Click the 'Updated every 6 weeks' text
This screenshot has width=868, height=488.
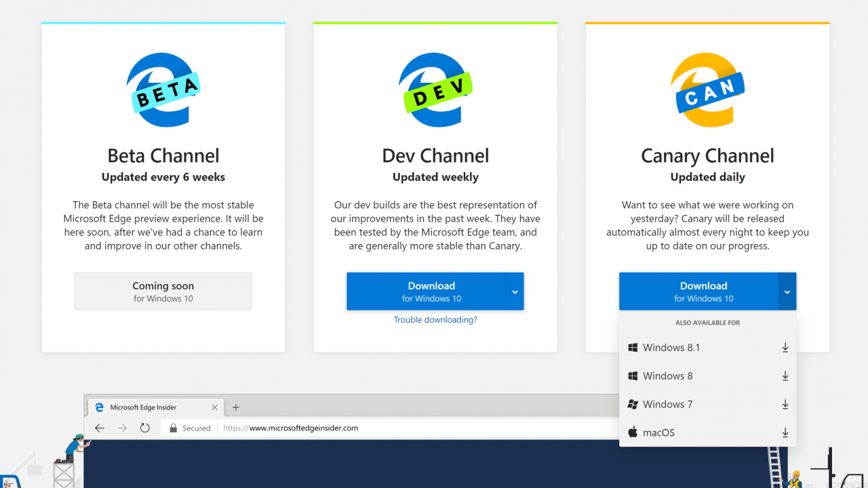[163, 177]
